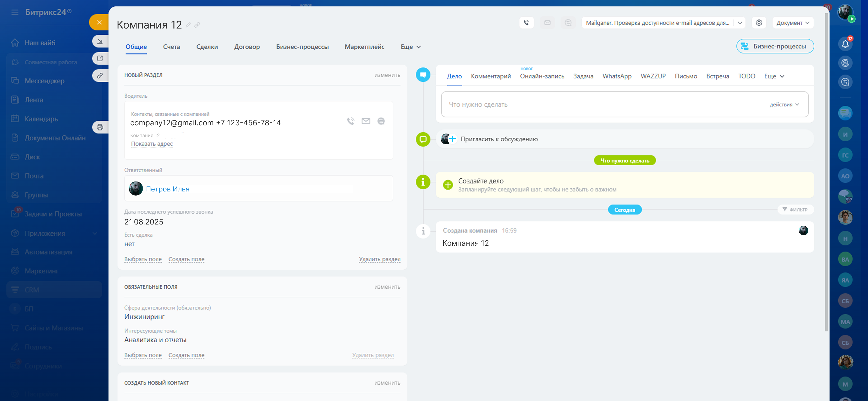
Task: Open the settings gear icon in the header
Action: tap(759, 23)
